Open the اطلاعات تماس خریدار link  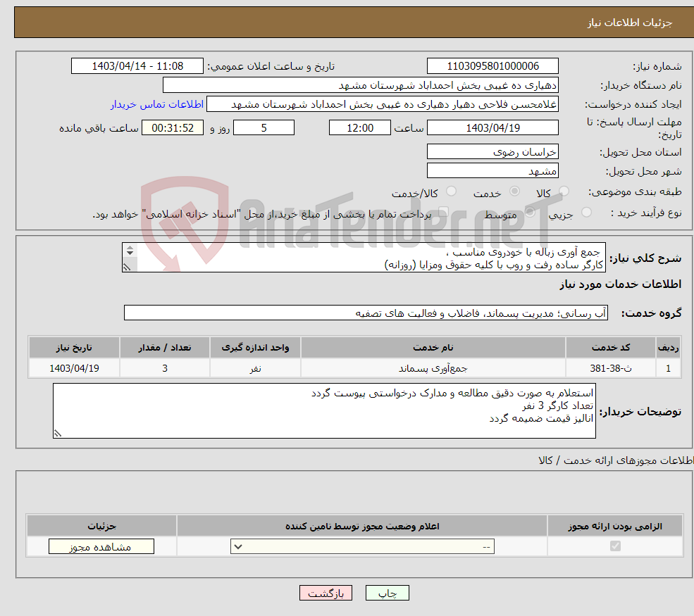point(157,104)
